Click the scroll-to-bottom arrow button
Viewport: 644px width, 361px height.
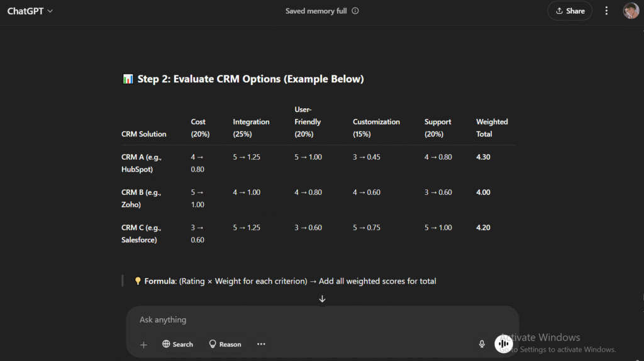point(323,299)
